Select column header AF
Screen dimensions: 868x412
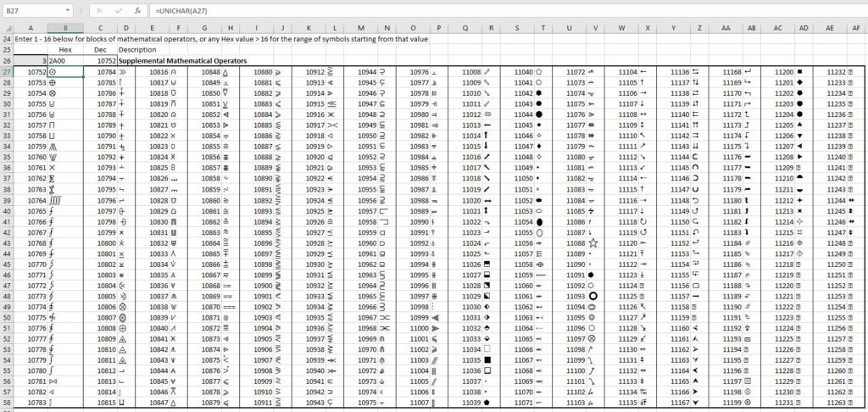(x=855, y=28)
